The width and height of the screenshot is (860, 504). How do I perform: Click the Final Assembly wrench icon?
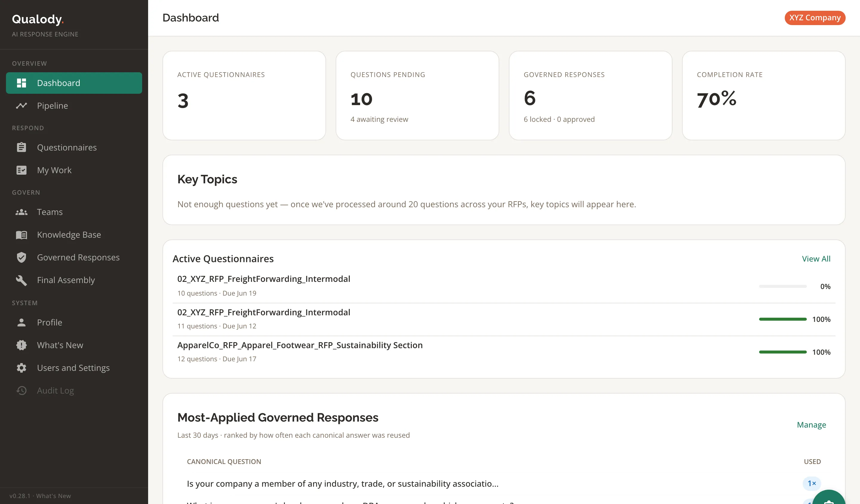point(21,280)
